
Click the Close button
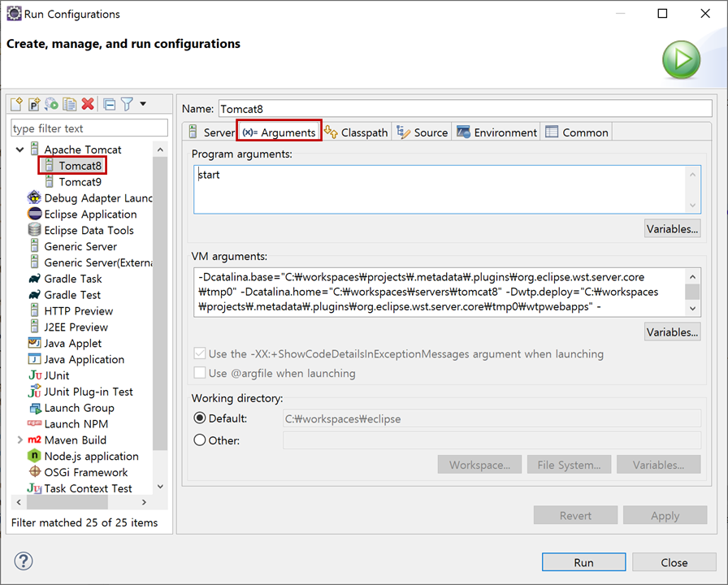(674, 562)
